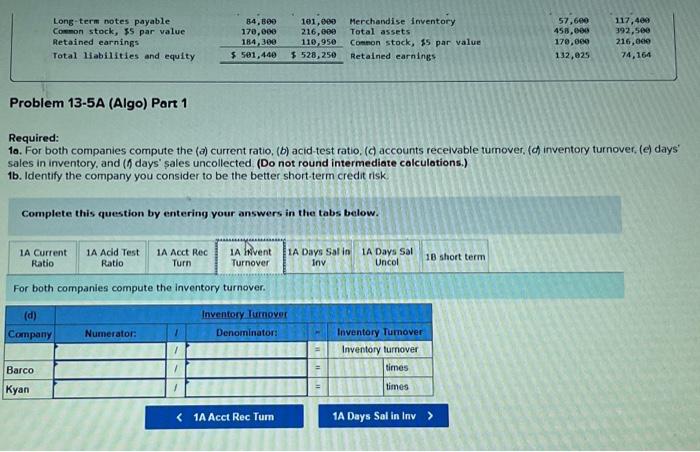Click 'Do not round intermediate calculations' note

tap(362, 163)
